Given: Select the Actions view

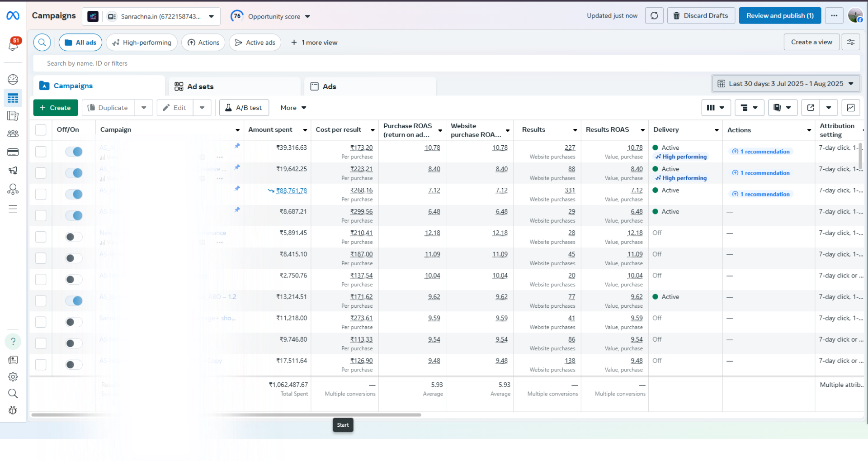Looking at the screenshot, I should coord(203,43).
